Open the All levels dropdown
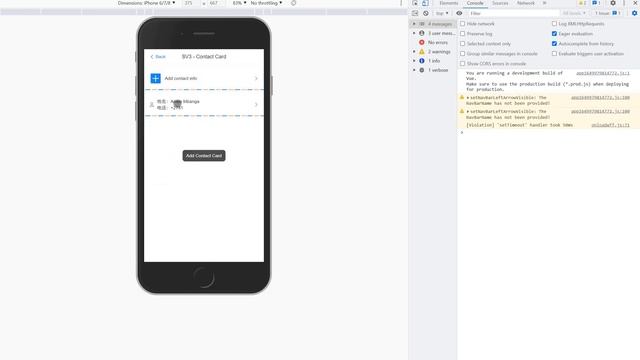 pyautogui.click(x=574, y=13)
